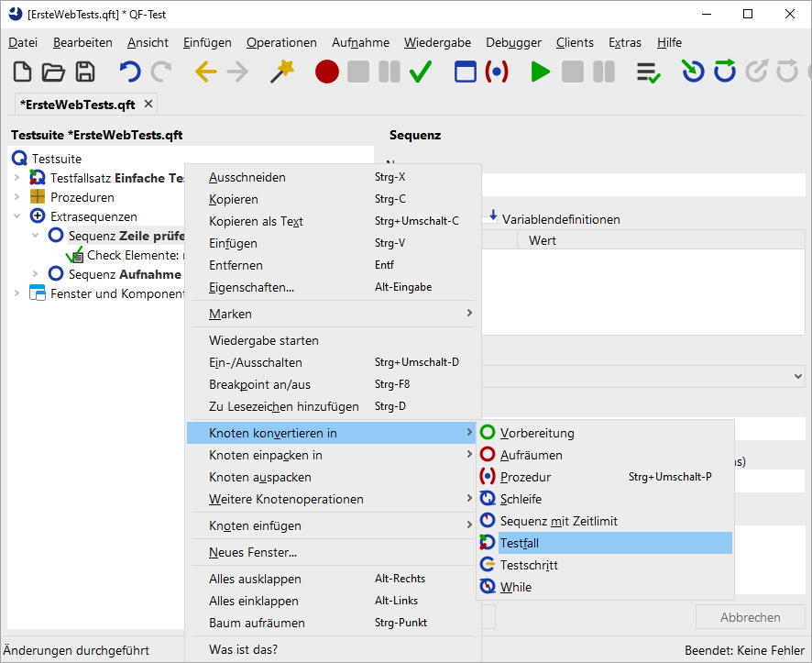Viewport: 812px width, 663px height.
Task: Open the Bearbeiten menu
Action: tap(82, 42)
